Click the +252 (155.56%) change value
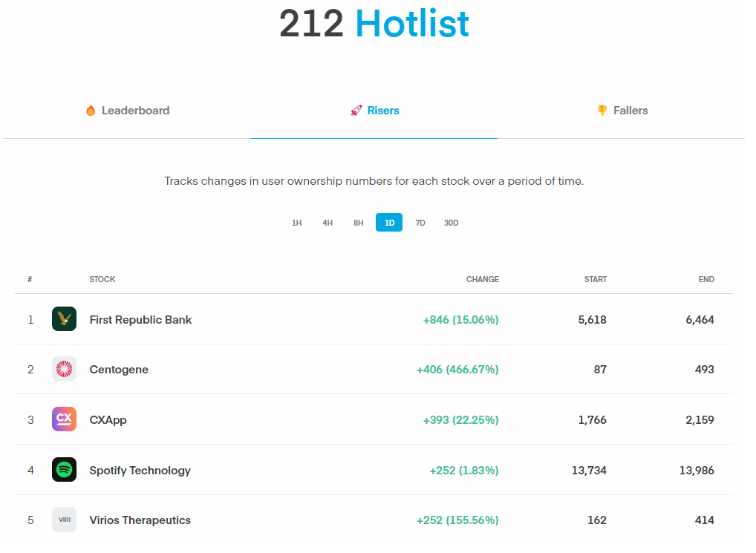756x553 pixels. pos(457,520)
